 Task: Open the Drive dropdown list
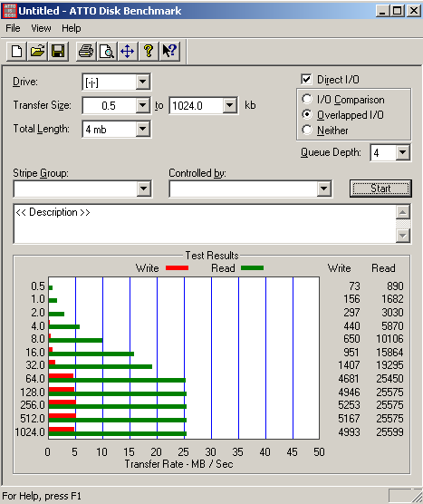pos(142,82)
